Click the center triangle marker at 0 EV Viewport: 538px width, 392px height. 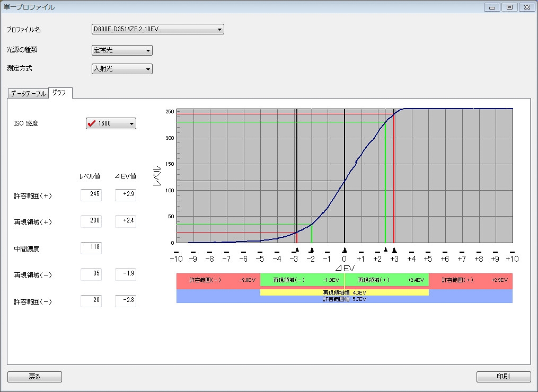point(345,250)
